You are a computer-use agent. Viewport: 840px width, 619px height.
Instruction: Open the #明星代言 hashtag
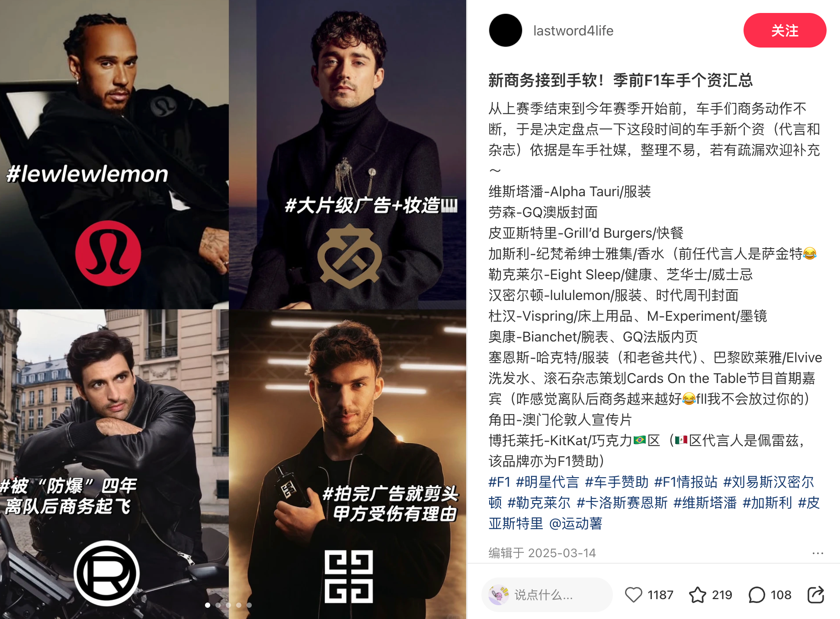click(x=547, y=482)
